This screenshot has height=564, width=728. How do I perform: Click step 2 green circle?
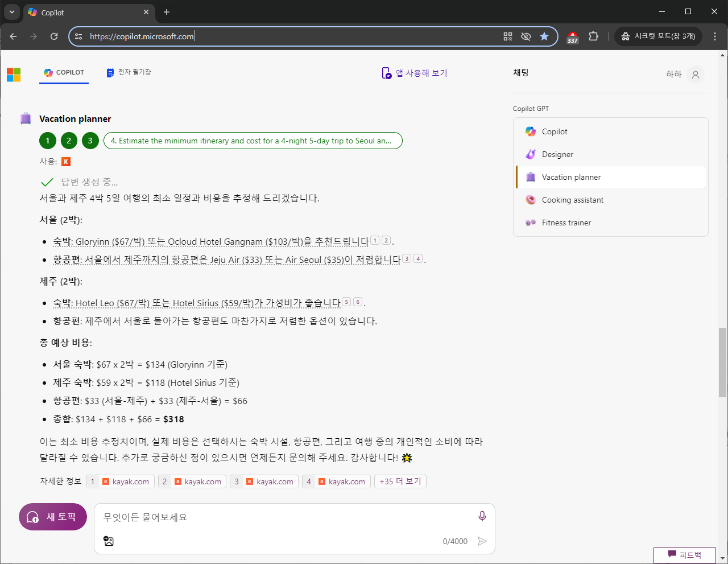click(69, 141)
